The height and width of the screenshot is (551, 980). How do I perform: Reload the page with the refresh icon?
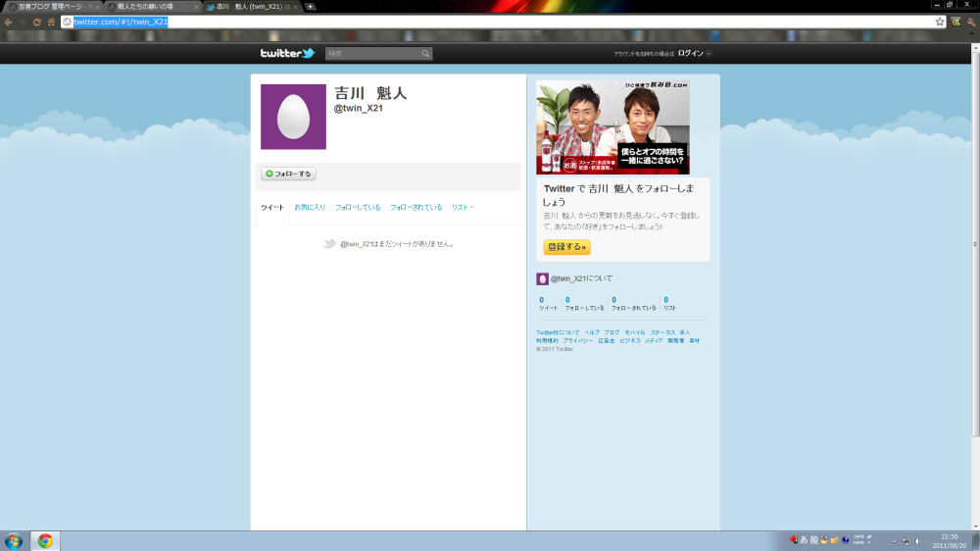pos(37,22)
